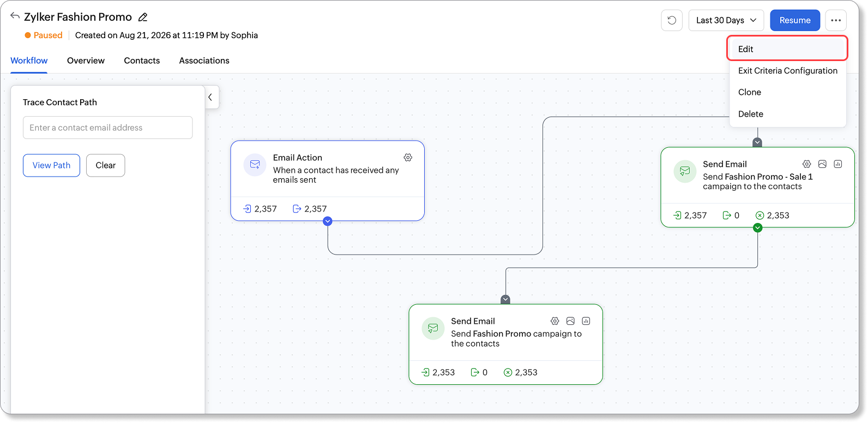Select Delete from the options menu

pos(788,114)
